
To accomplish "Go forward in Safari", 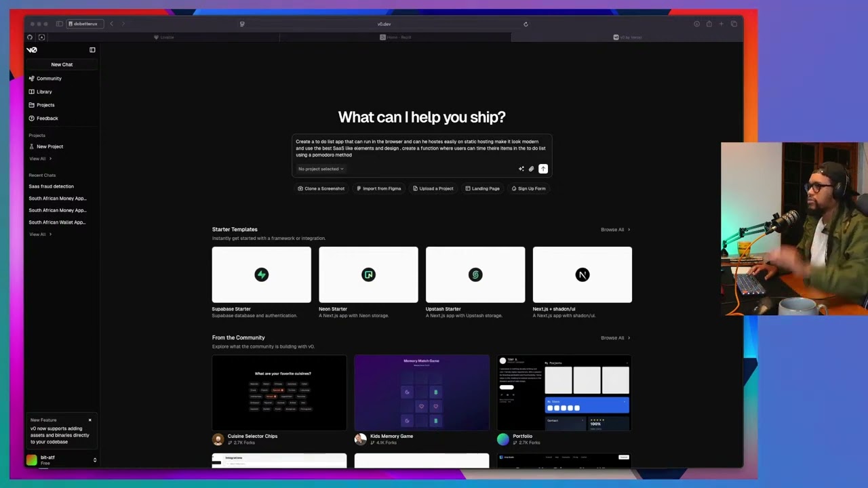I will (123, 24).
